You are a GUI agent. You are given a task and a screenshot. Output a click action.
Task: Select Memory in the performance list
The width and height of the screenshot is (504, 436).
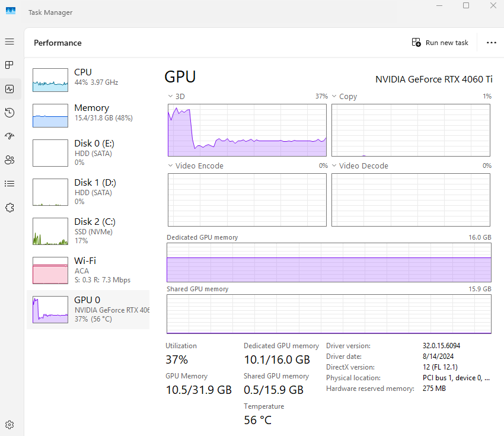point(88,116)
